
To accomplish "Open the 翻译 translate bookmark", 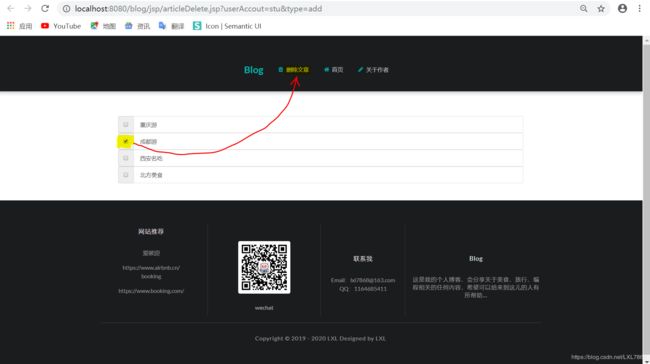I will (171, 26).
